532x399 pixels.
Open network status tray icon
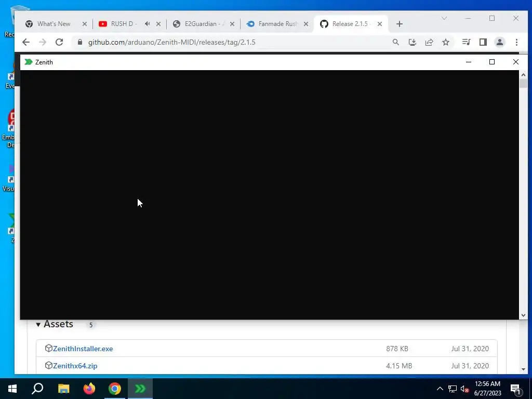(x=453, y=389)
